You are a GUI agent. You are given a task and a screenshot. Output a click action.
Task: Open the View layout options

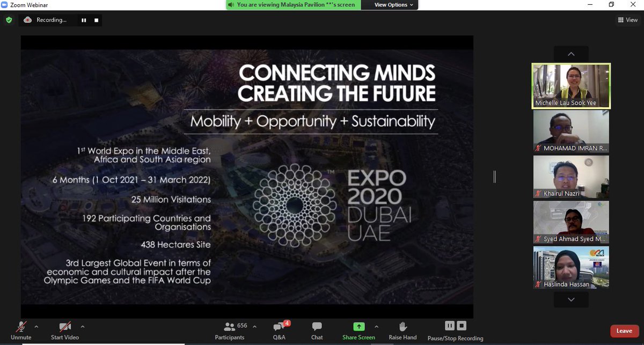[x=628, y=20]
